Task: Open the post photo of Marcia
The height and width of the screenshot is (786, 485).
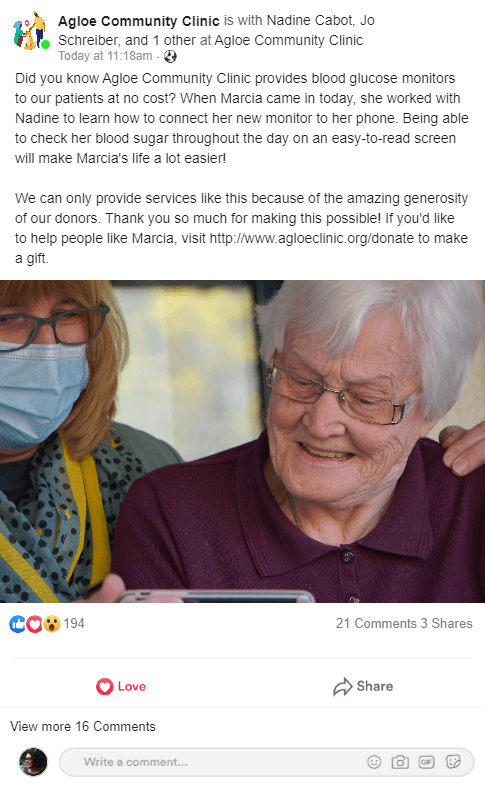Action: [242, 441]
